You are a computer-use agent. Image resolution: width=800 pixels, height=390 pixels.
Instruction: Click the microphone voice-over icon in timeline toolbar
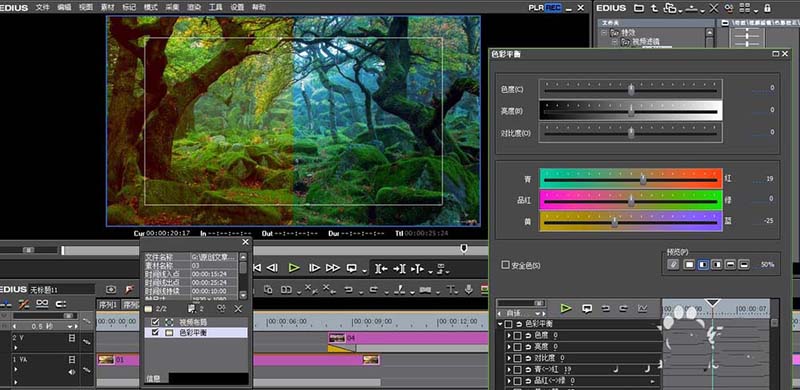coord(468,289)
